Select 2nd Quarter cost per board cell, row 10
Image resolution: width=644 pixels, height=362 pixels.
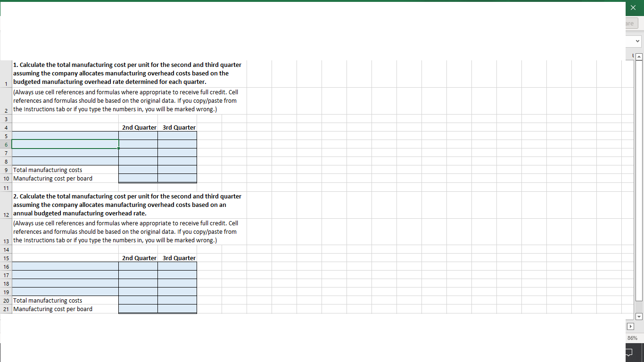[138, 178]
